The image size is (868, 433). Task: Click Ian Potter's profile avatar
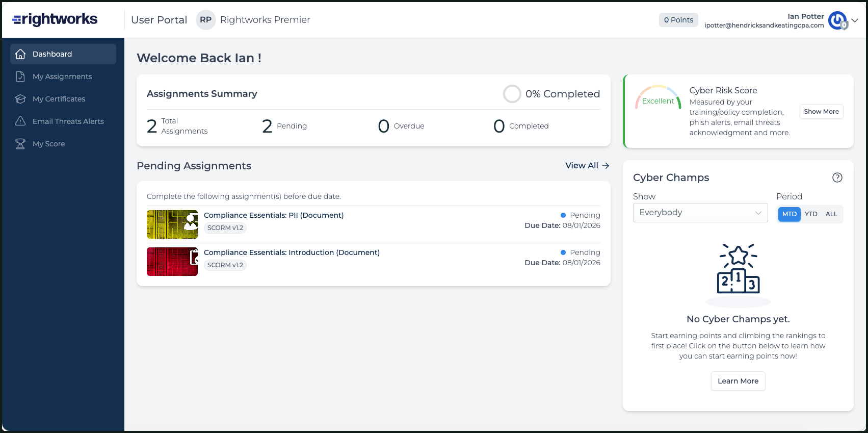click(837, 20)
